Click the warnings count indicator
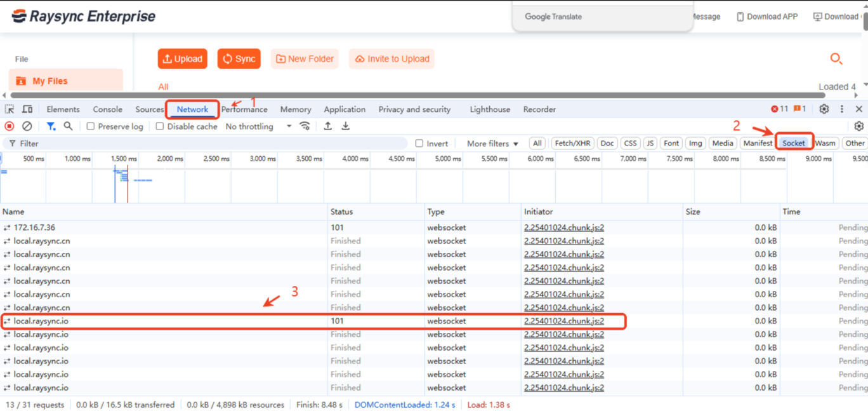This screenshot has width=868, height=411. click(x=799, y=109)
